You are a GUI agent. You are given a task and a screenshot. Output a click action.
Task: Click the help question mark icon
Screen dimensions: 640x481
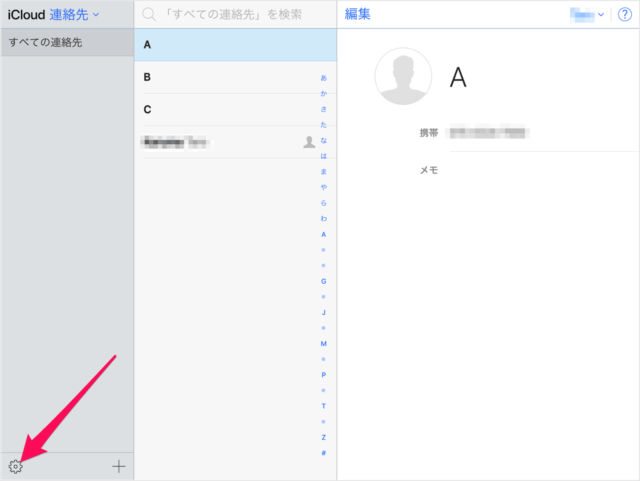(624, 14)
